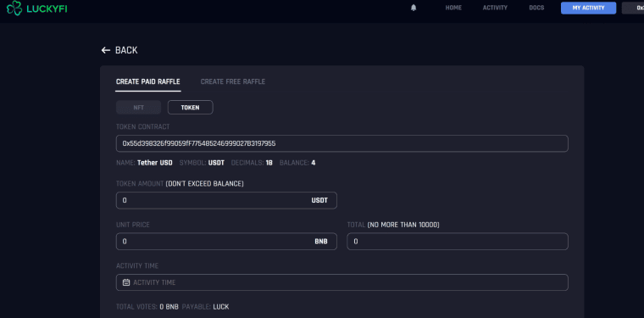Click the decimals value '18'
The height and width of the screenshot is (318, 644).
(x=269, y=163)
